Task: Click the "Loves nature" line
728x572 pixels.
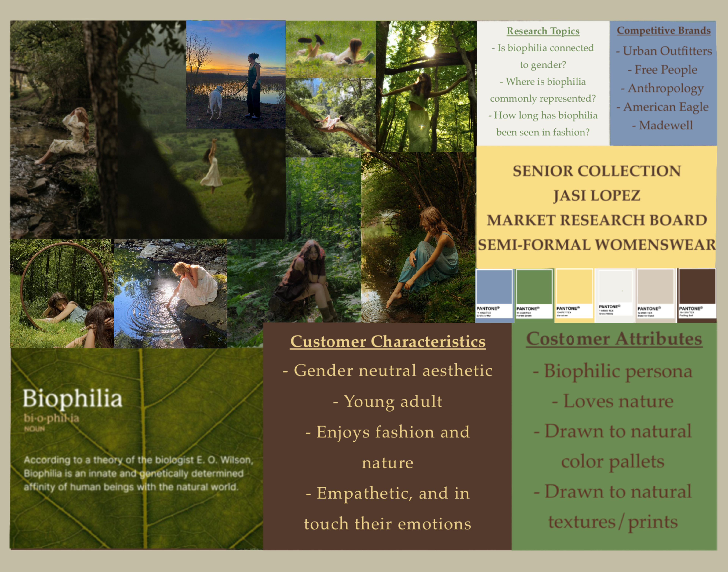Action: coord(613,401)
